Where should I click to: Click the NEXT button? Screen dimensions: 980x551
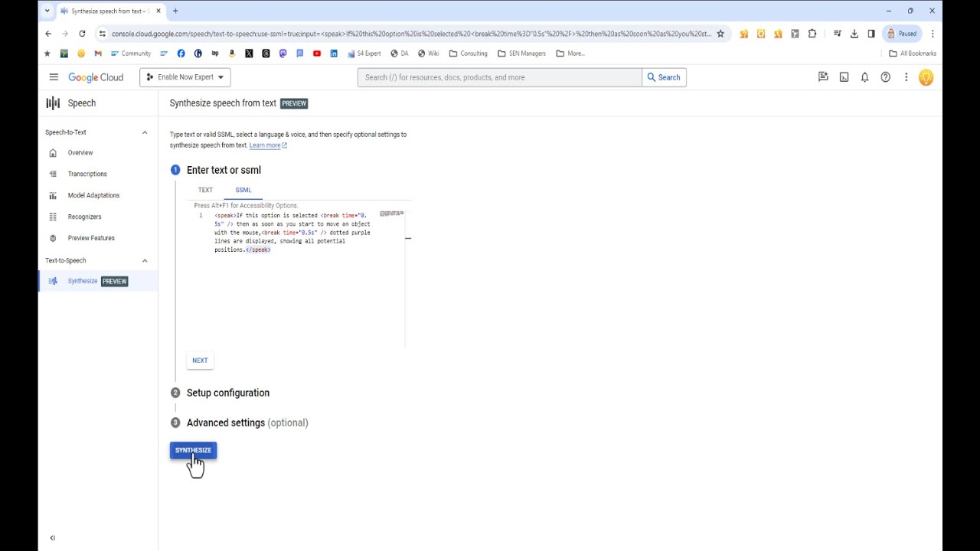[200, 360]
